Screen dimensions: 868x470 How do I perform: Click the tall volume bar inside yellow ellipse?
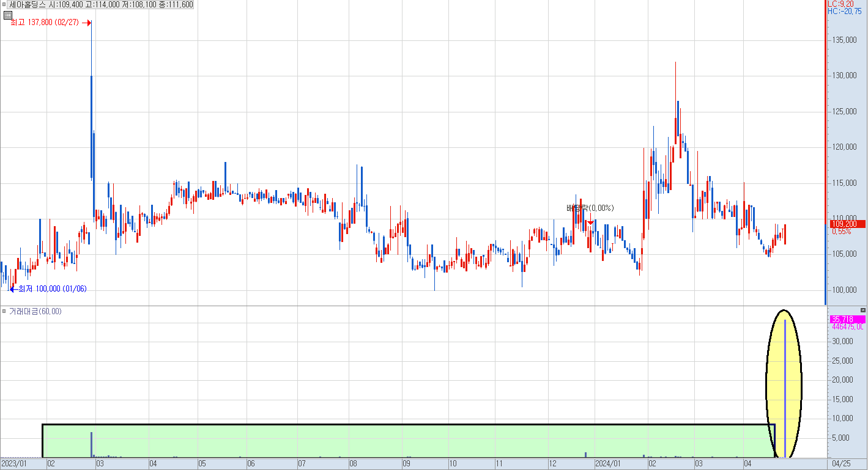[785, 388]
